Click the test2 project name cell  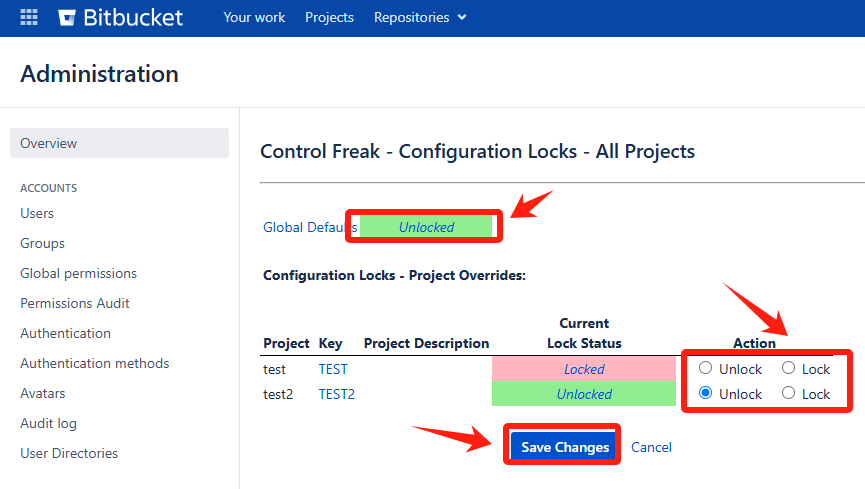[x=278, y=395]
